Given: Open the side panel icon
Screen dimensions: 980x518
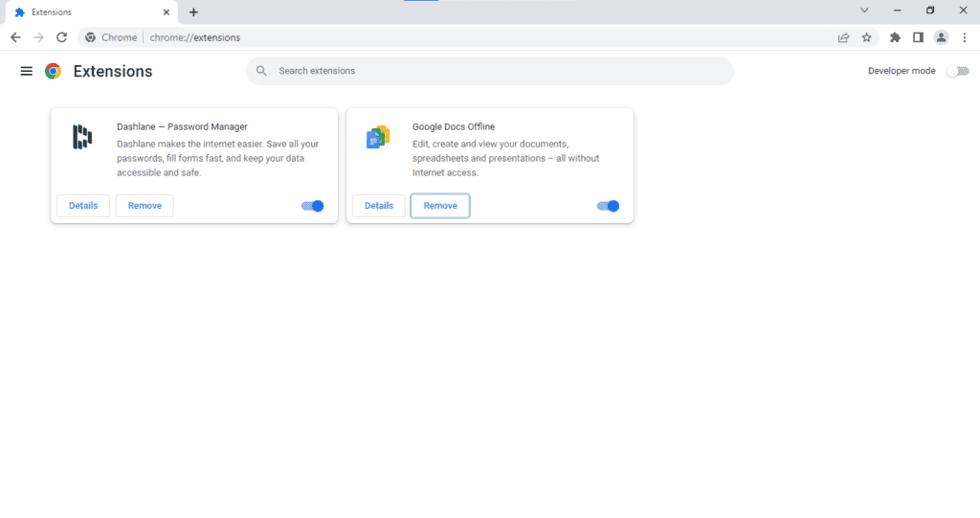Looking at the screenshot, I should pos(918,37).
